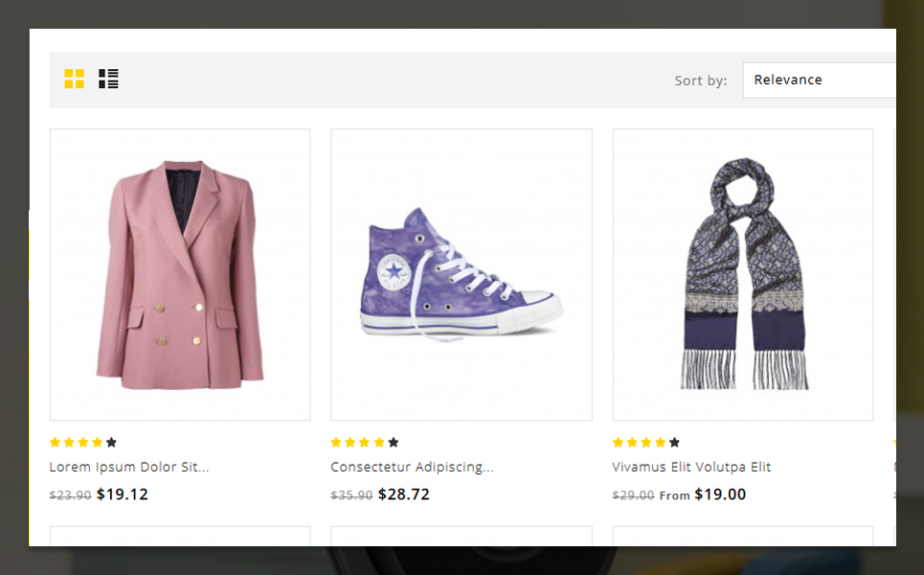
Task: Open Lorem Ipsum Dolor Sit product link
Action: click(x=129, y=467)
